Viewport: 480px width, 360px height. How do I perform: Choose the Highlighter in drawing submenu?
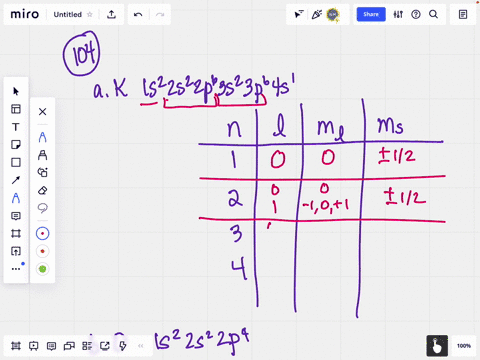click(42, 155)
